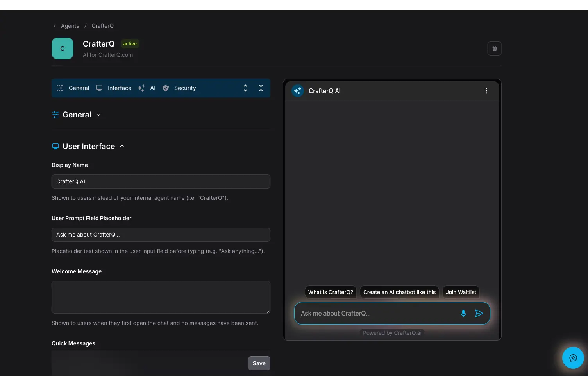
Task: Open the floating chat launcher bubble
Action: (x=573, y=358)
